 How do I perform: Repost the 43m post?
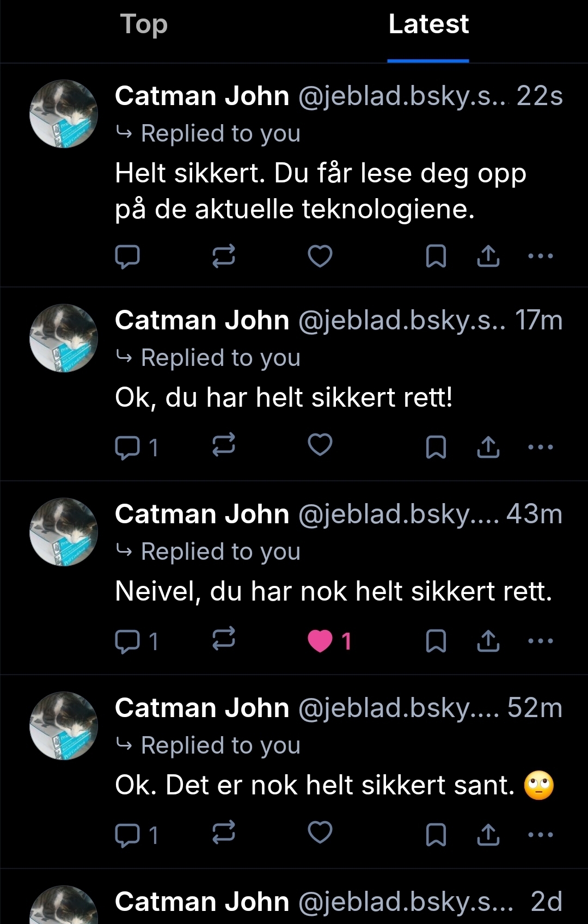click(223, 639)
